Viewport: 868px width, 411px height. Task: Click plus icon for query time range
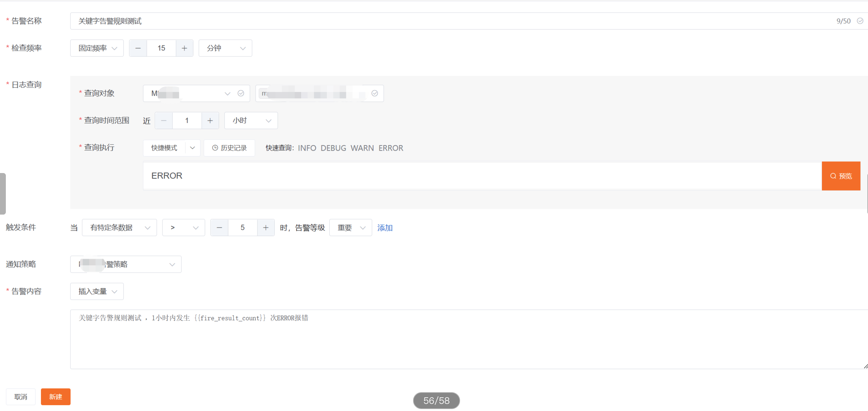tap(210, 120)
